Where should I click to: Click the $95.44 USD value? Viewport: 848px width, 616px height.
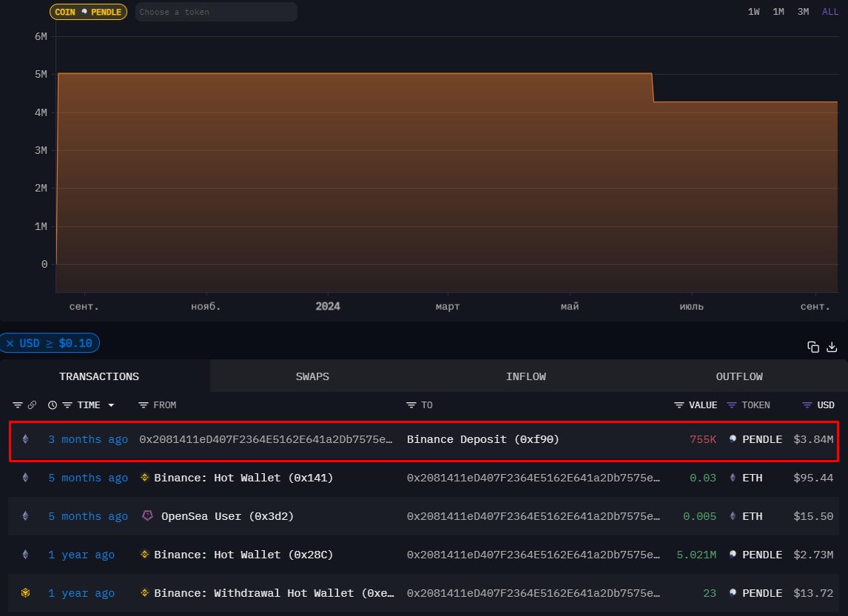point(812,478)
